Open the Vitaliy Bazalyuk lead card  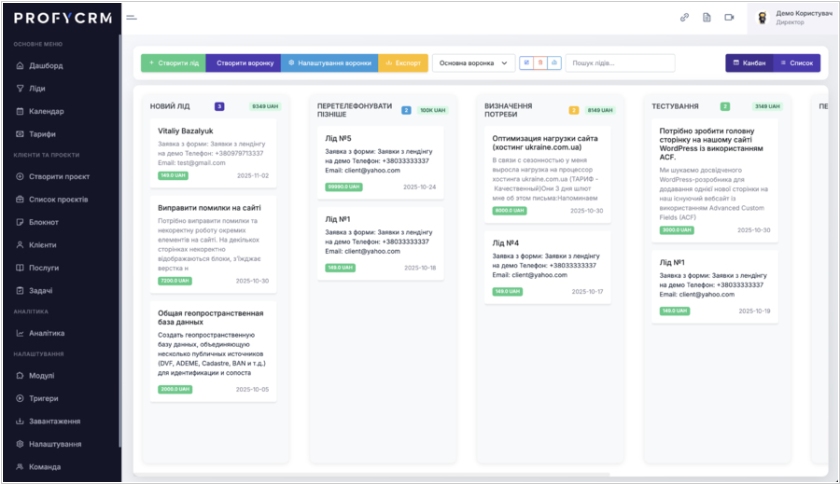tap(212, 152)
